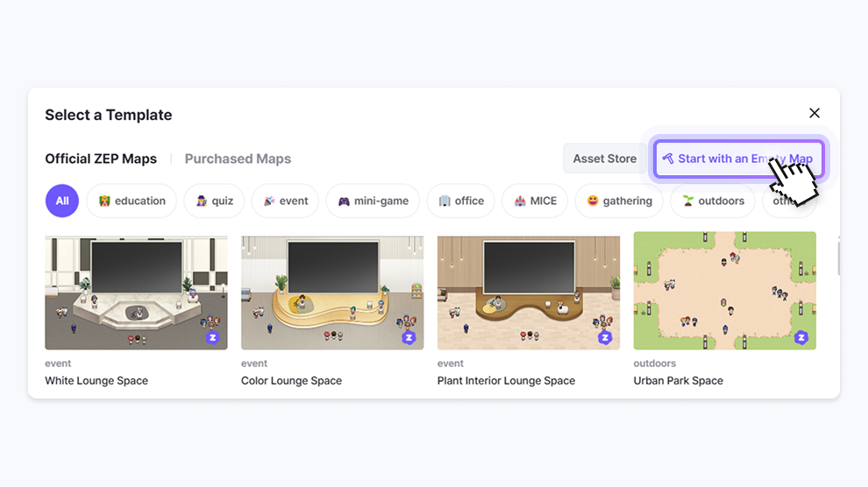The image size is (868, 487).
Task: Click the hammer icon on Empty Map button
Action: pyautogui.click(x=668, y=159)
